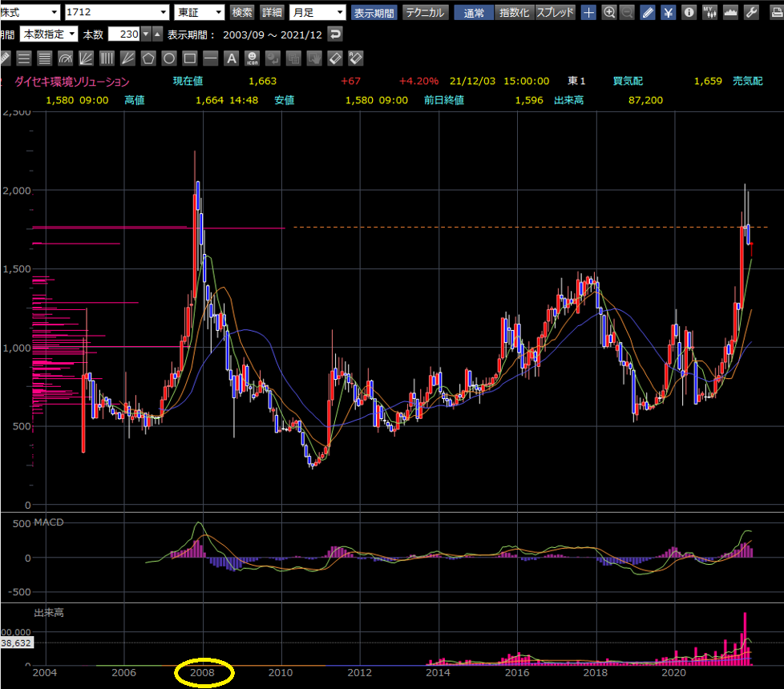Select the circle drawing tool
784x689 pixels.
[x=169, y=58]
